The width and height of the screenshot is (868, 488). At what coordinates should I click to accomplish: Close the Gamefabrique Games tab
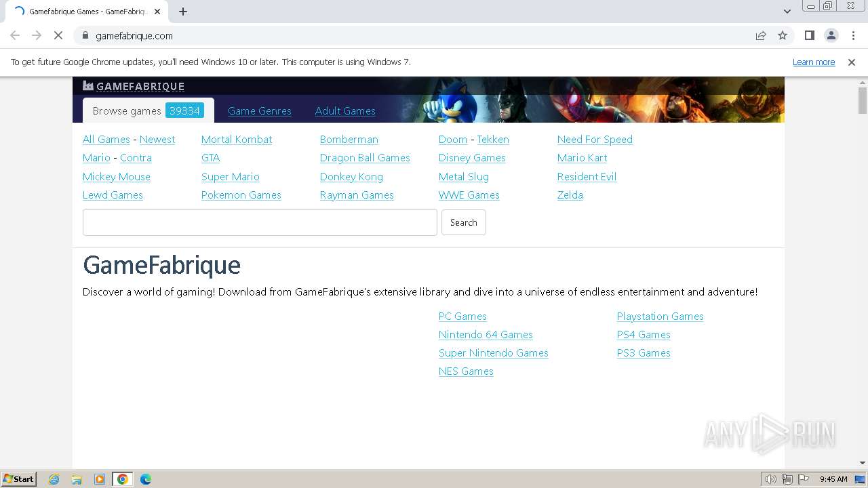(x=157, y=12)
